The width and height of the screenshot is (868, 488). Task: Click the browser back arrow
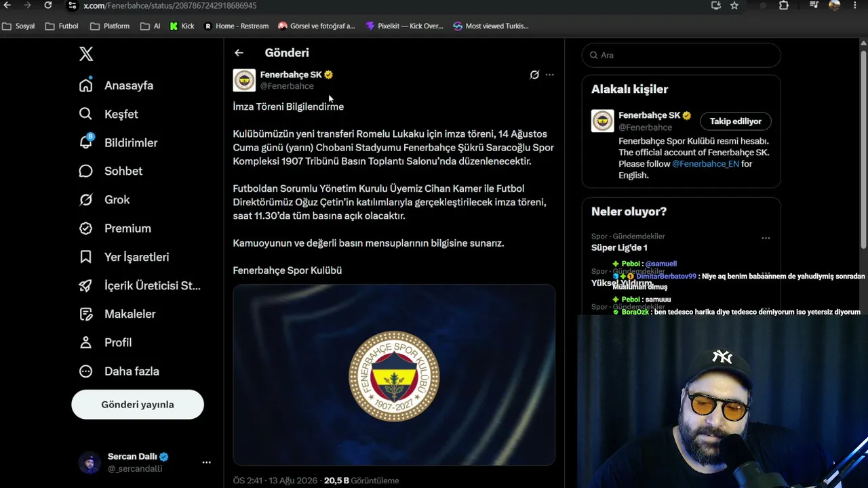point(7,5)
